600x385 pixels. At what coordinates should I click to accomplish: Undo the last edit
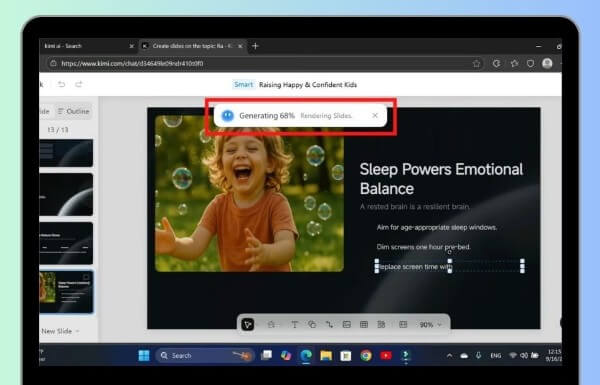[x=61, y=84]
